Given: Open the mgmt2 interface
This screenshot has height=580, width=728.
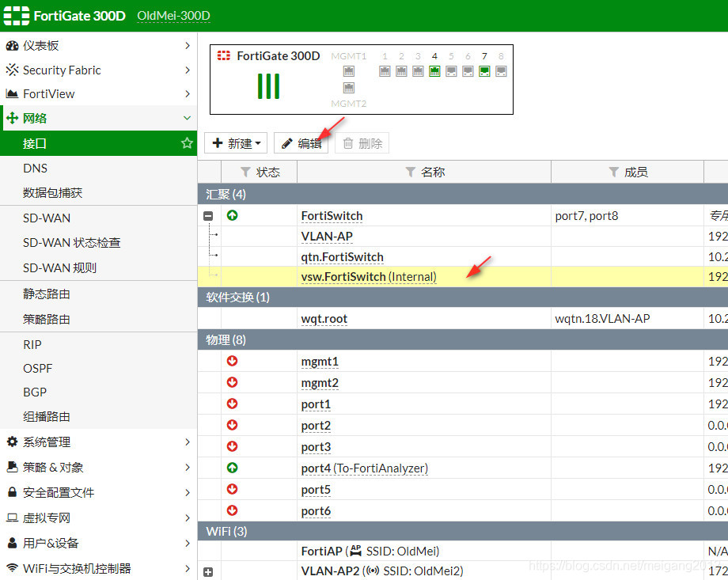Looking at the screenshot, I should pyautogui.click(x=320, y=383).
